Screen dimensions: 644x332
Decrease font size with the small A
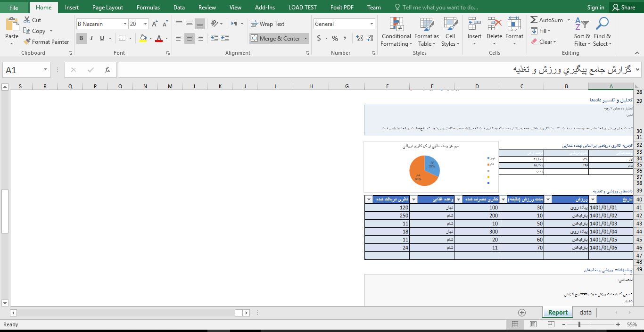click(165, 24)
